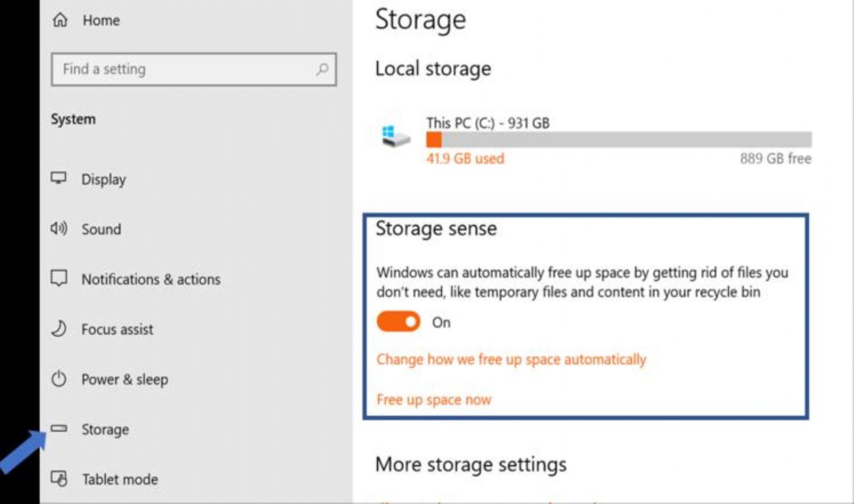Open Focus assist settings page
The width and height of the screenshot is (854, 504).
pos(117,329)
